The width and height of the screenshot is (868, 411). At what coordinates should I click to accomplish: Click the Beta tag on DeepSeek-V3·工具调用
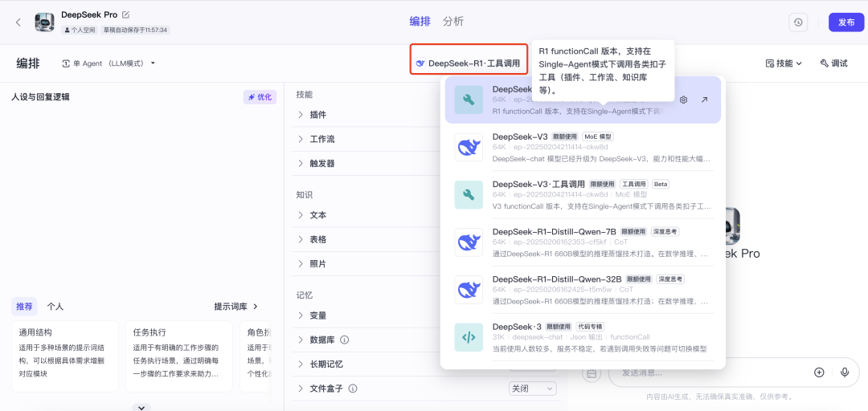coord(661,184)
